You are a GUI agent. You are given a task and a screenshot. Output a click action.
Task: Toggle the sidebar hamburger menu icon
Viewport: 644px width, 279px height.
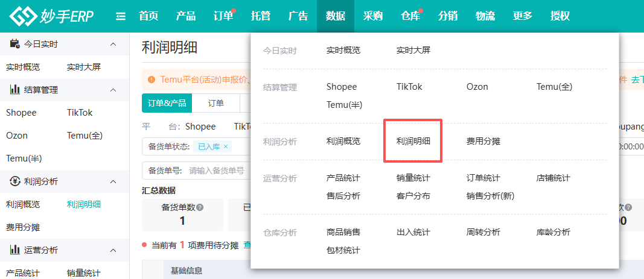[x=121, y=16]
